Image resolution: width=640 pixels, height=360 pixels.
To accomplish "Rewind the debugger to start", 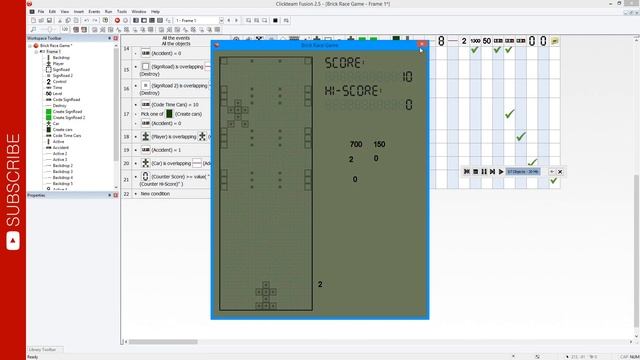I will pos(467,172).
